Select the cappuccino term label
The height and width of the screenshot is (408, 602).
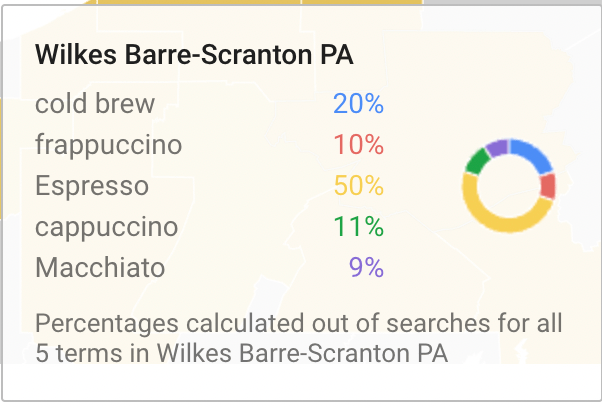click(x=106, y=227)
